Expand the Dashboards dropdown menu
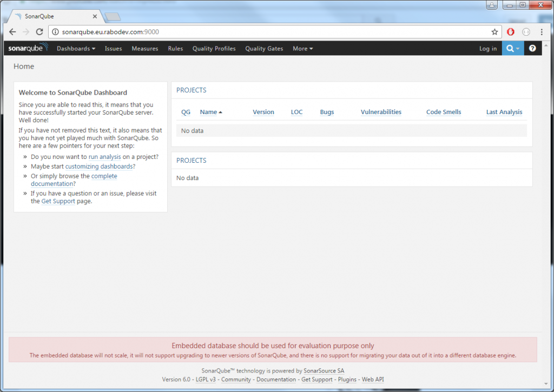The image size is (554, 392). [x=76, y=48]
